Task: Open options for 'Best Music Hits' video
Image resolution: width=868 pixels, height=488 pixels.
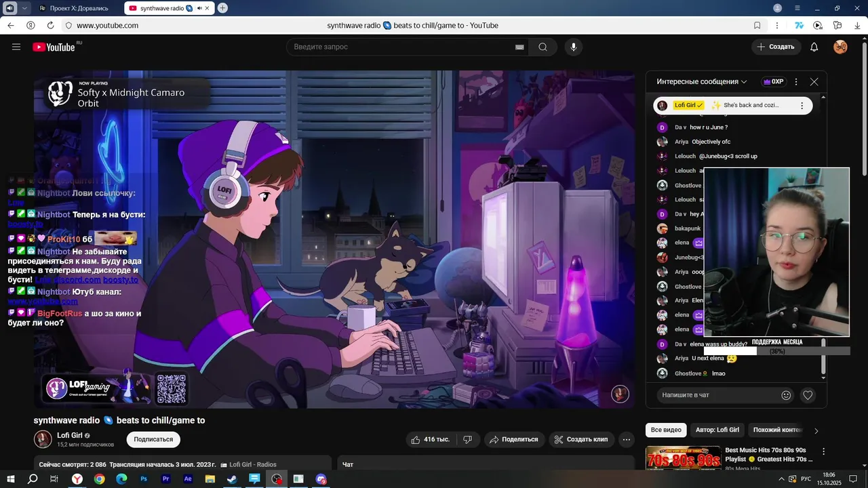Action: (x=824, y=451)
